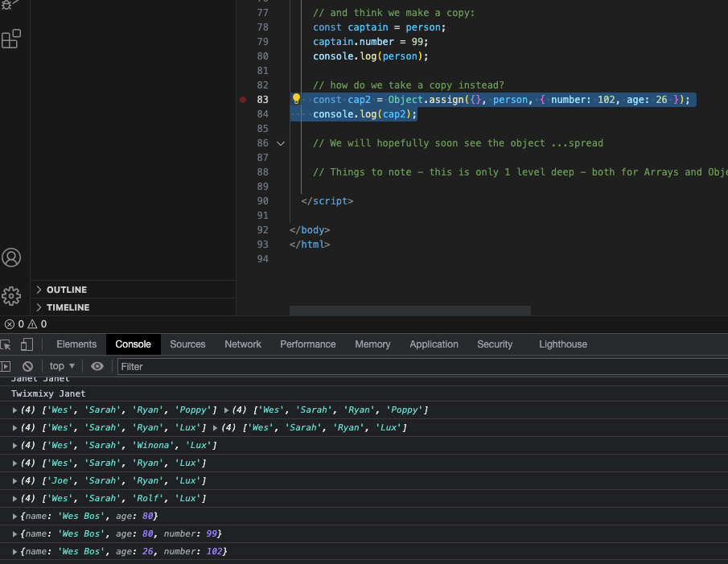
Task: Open the Accounts menu icon
Action: coord(11,257)
